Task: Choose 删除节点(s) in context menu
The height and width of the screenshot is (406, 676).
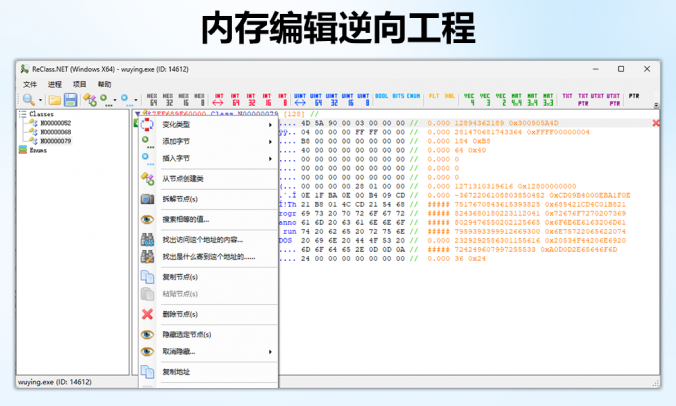Action: pyautogui.click(x=208, y=314)
